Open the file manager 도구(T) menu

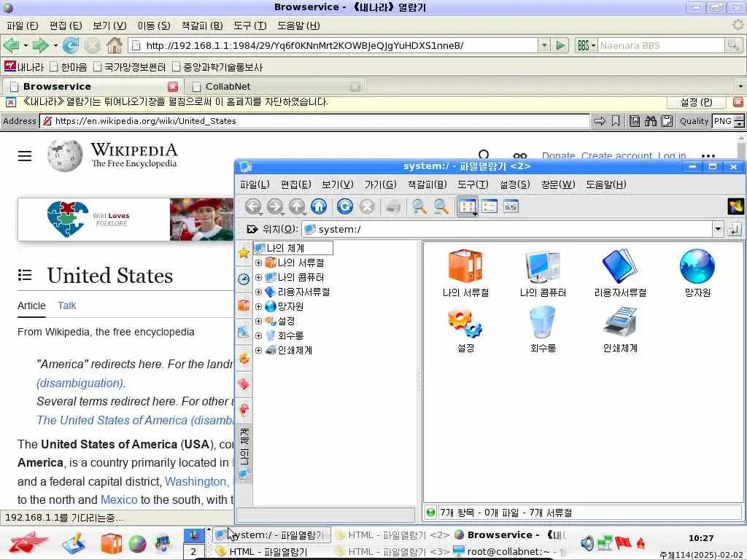(x=473, y=184)
